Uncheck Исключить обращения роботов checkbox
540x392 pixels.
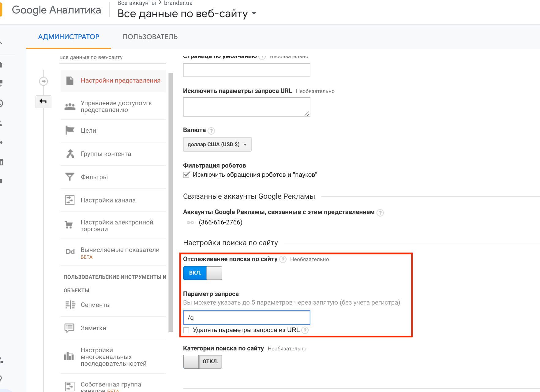coord(186,175)
